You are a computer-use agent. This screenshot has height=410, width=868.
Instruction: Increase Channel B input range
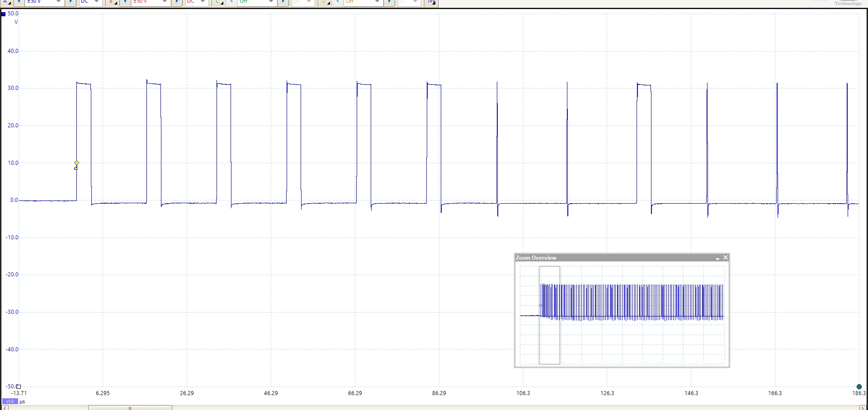tap(177, 2)
